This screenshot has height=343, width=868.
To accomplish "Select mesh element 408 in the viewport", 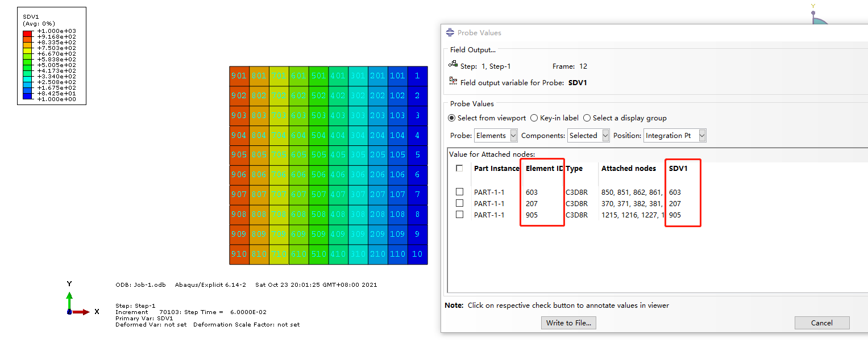I will tap(338, 214).
